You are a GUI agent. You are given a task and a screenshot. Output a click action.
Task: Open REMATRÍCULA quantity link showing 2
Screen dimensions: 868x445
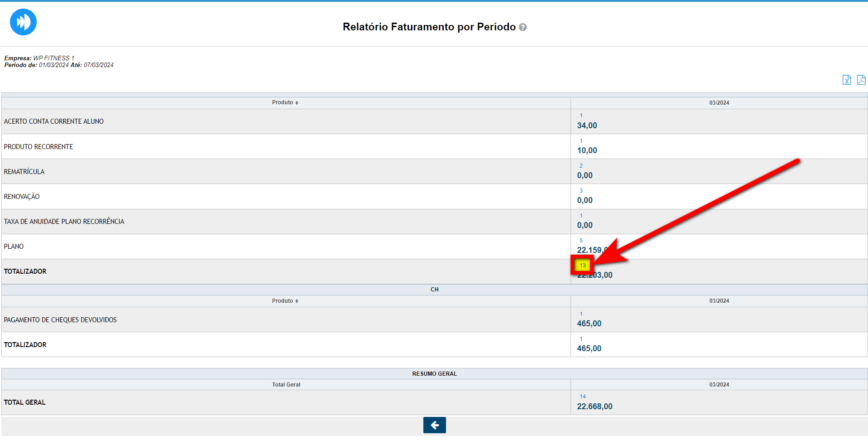pos(581,166)
